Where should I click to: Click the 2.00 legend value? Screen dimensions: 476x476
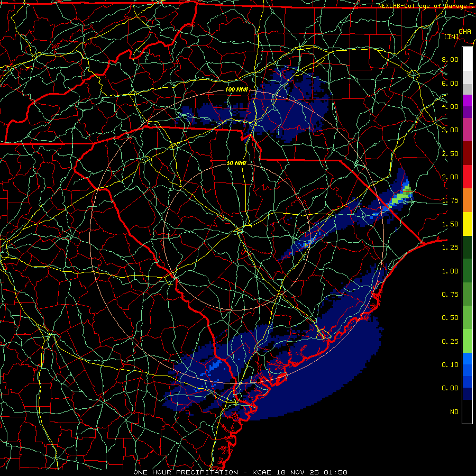[x=450, y=177]
